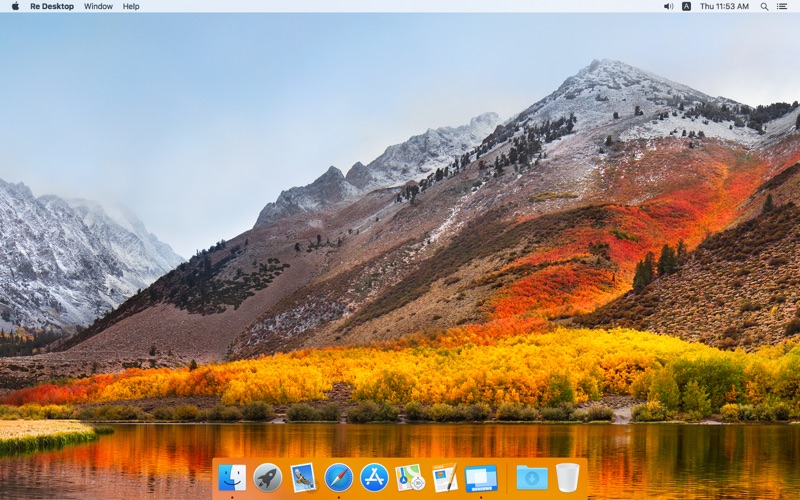Open the Window menu

click(x=98, y=6)
